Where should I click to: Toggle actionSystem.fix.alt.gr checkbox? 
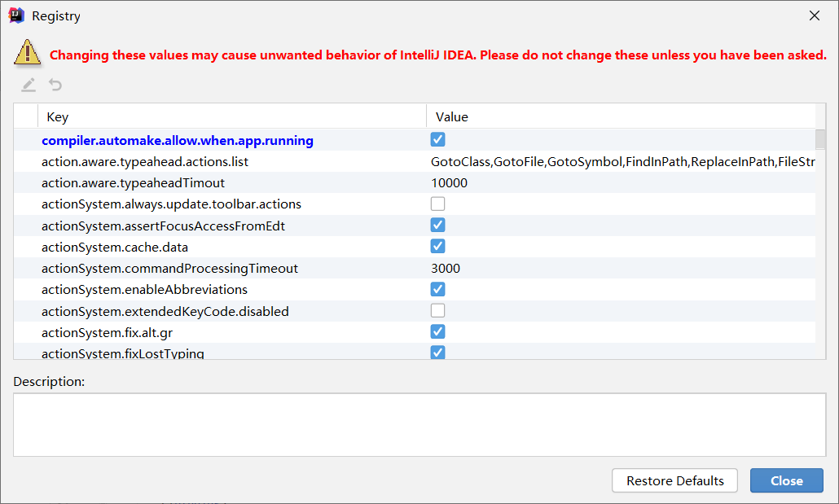coord(437,332)
